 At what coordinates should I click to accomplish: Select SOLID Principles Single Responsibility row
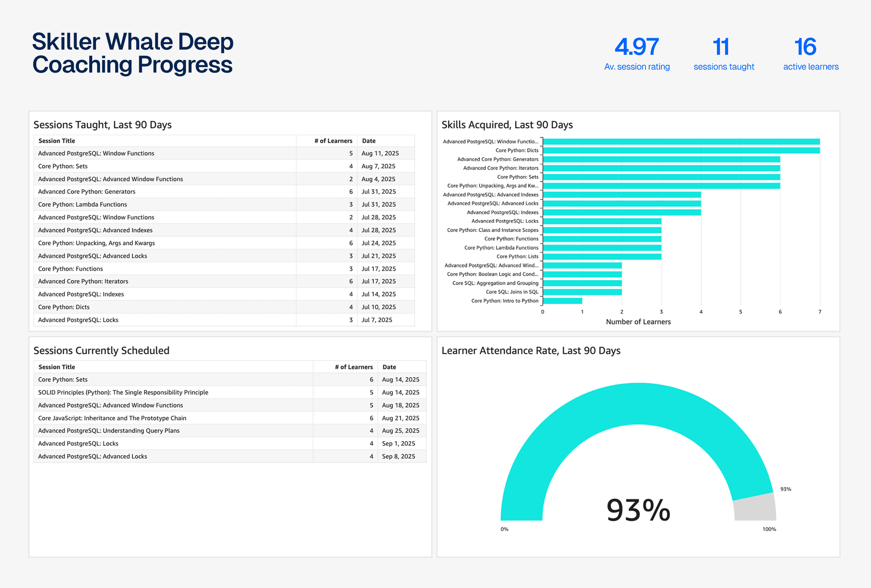tap(123, 393)
